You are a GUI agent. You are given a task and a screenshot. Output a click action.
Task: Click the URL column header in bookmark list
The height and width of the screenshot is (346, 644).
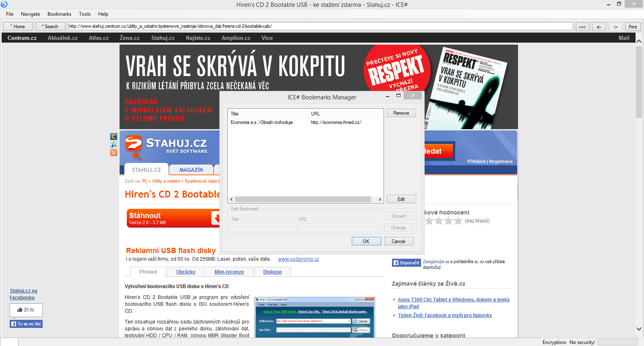346,114
